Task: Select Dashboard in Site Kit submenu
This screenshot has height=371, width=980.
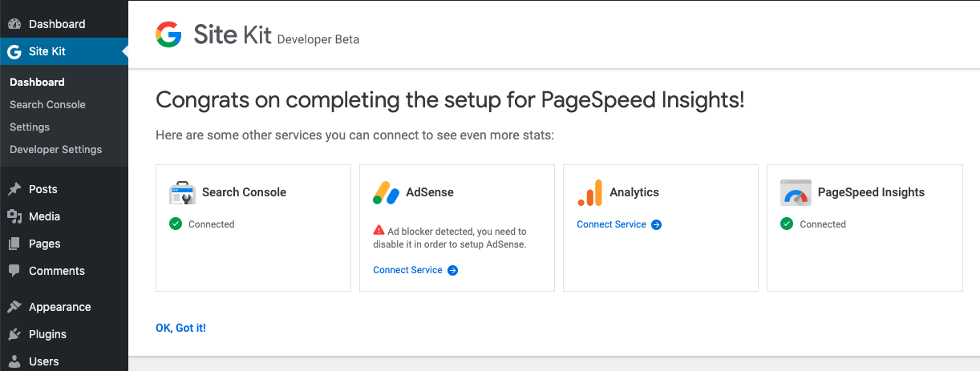Action: tap(38, 82)
